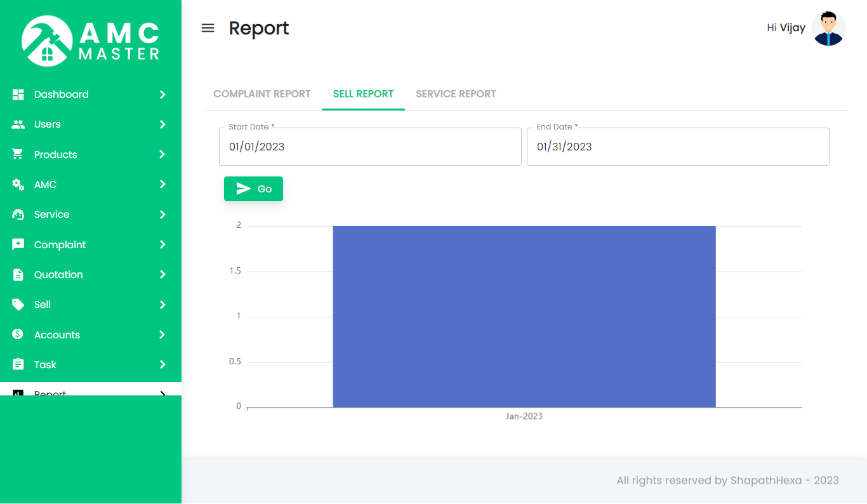Select the Sell Report tab
This screenshot has height=504, width=867.
[363, 94]
